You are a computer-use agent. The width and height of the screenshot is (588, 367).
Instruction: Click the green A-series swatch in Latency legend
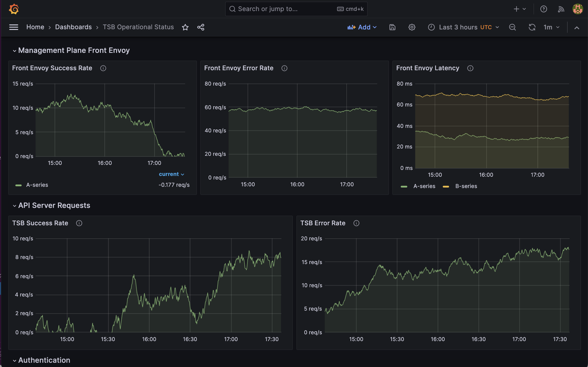tap(404, 187)
